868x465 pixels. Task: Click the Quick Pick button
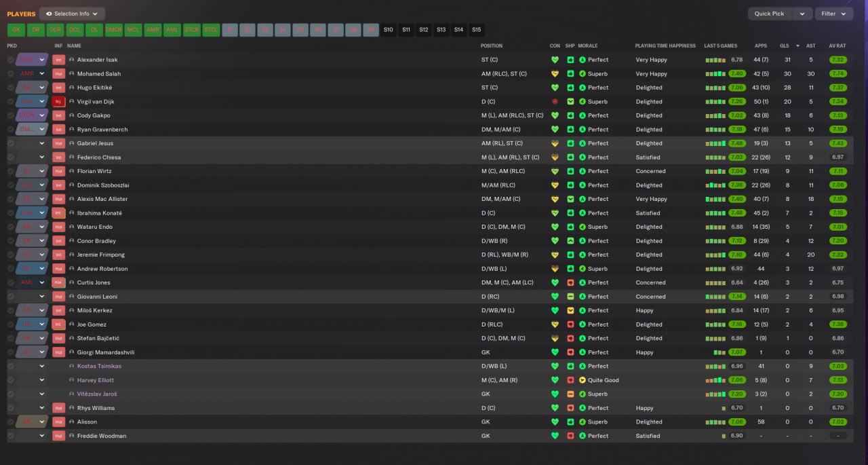pos(769,14)
